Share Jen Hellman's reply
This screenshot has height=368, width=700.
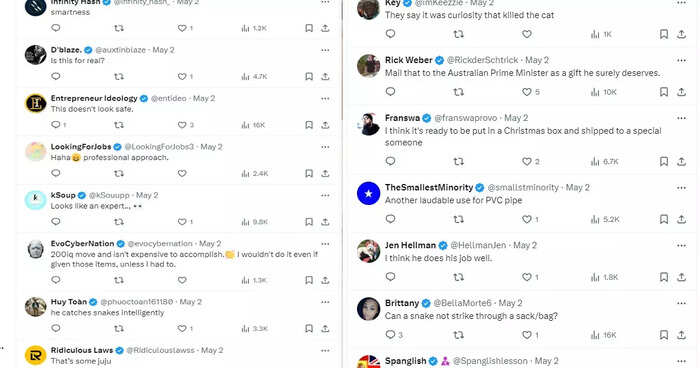click(681, 277)
